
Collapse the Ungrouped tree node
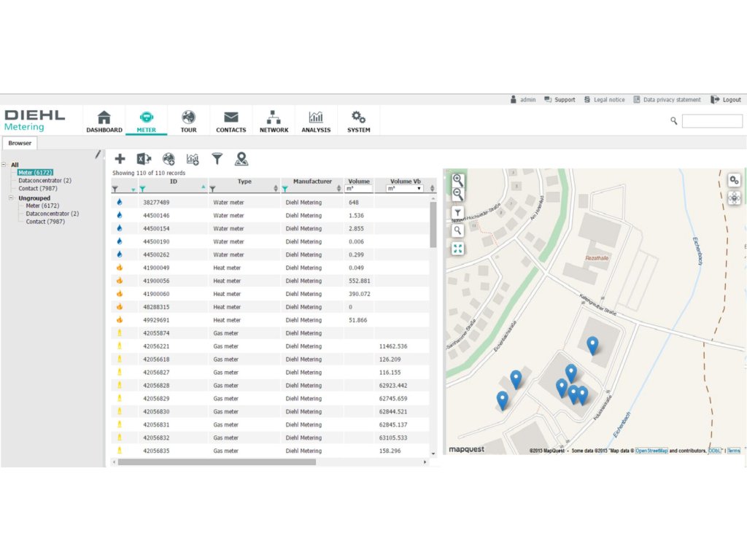click(x=12, y=198)
